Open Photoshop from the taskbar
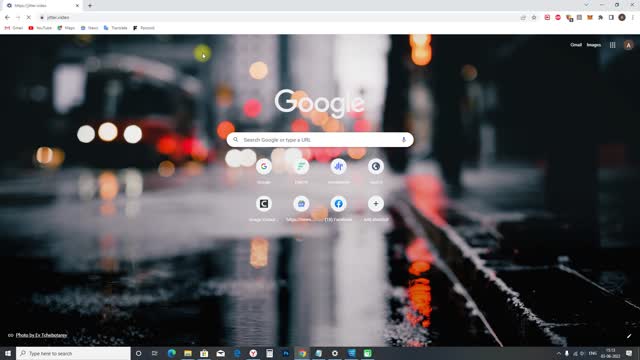Image resolution: width=640 pixels, height=360 pixels. (286, 353)
